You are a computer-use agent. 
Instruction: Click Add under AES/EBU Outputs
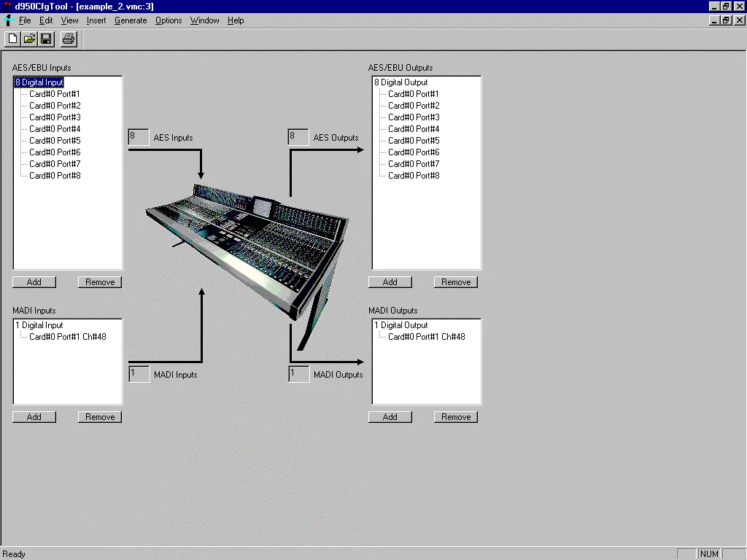(390, 282)
